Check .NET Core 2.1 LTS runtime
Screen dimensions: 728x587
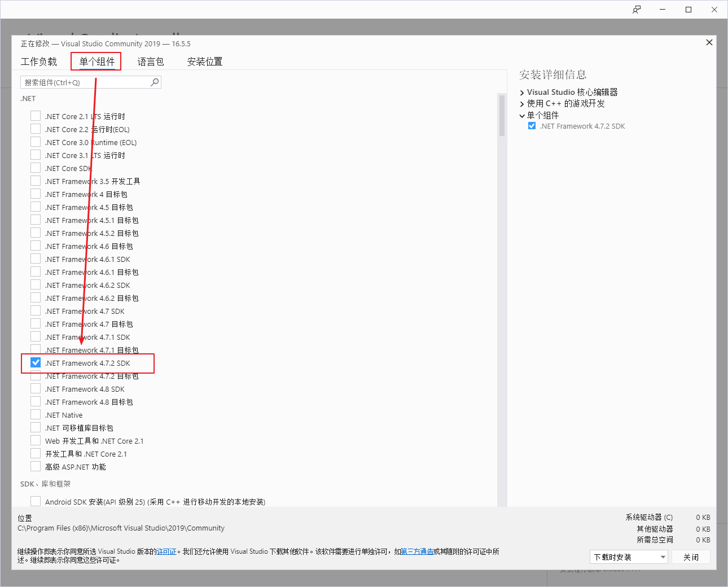36,116
